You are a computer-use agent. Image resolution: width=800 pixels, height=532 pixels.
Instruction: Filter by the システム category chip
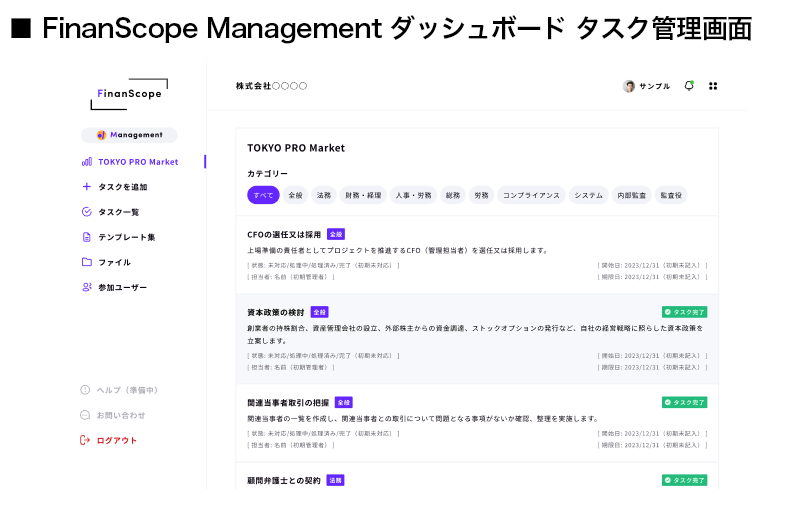(x=588, y=195)
